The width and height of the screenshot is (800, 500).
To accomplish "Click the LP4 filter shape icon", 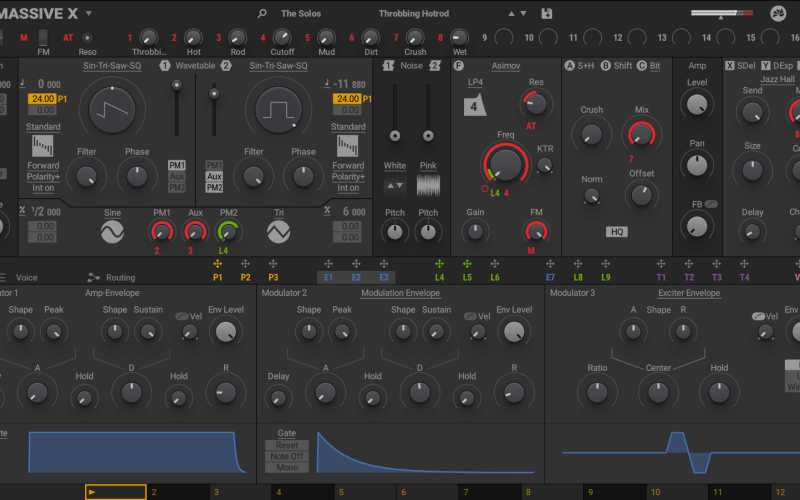I will 474,105.
